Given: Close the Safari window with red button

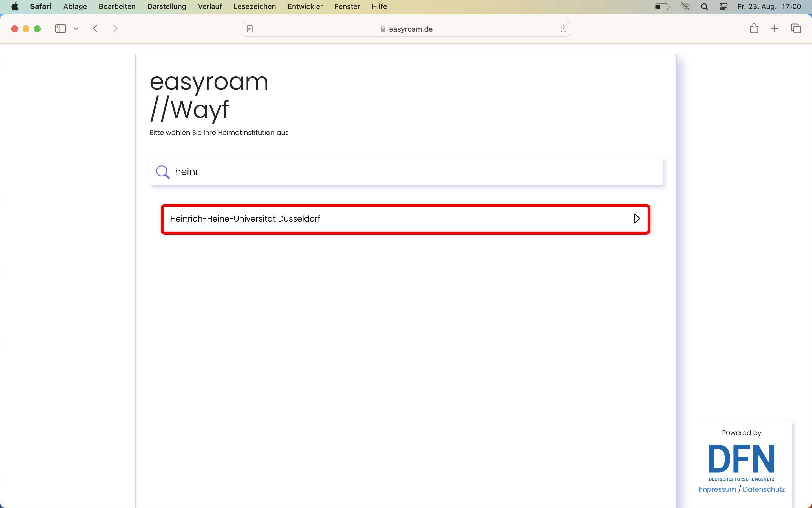Looking at the screenshot, I should (x=14, y=29).
